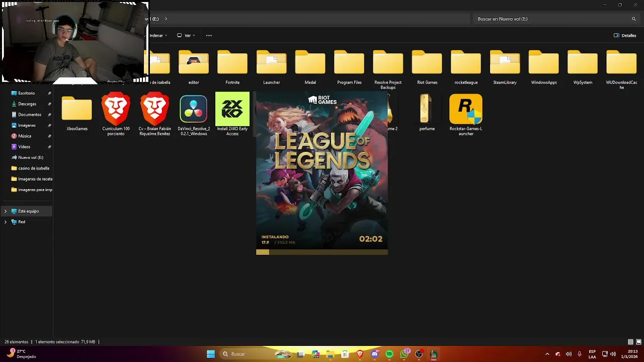Open the clock and date showing 20:13

[629, 354]
